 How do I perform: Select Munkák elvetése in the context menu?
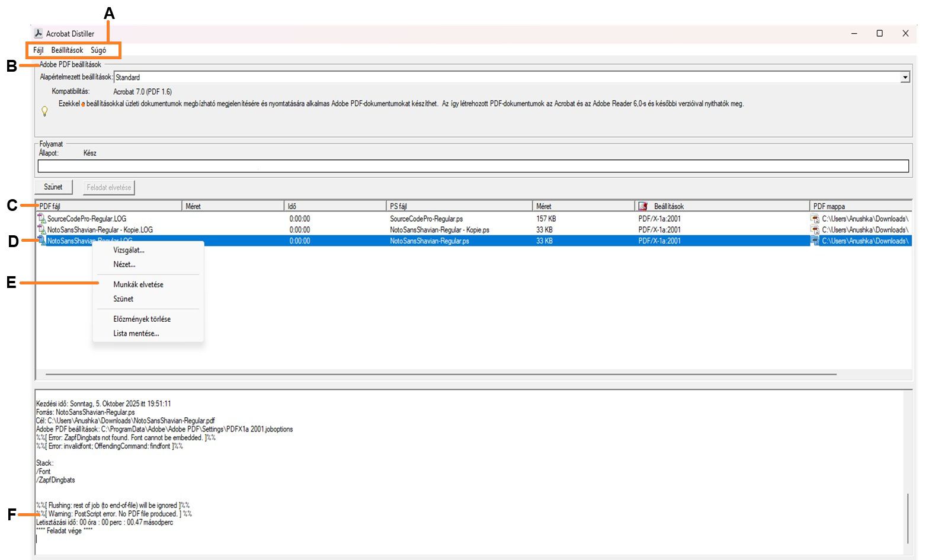point(148,284)
